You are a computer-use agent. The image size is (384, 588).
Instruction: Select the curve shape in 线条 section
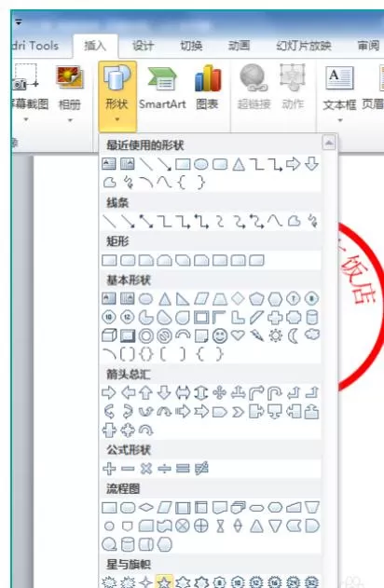coord(275,221)
